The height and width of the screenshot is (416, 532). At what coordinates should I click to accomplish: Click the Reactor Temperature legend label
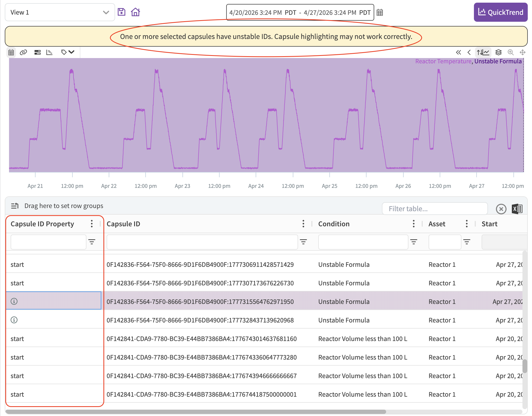click(443, 61)
